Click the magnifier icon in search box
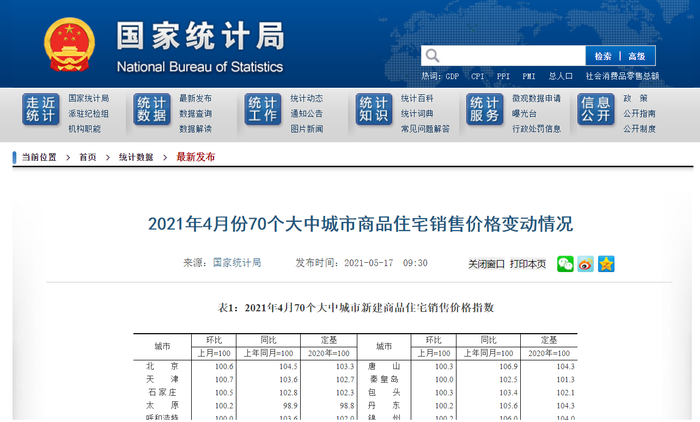Image resolution: width=700 pixels, height=422 pixels. point(432,56)
